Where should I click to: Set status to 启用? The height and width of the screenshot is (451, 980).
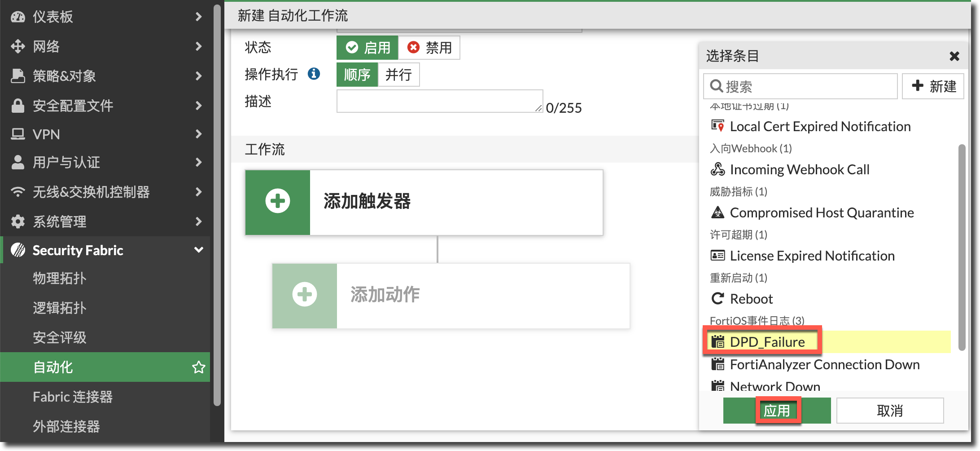(367, 48)
